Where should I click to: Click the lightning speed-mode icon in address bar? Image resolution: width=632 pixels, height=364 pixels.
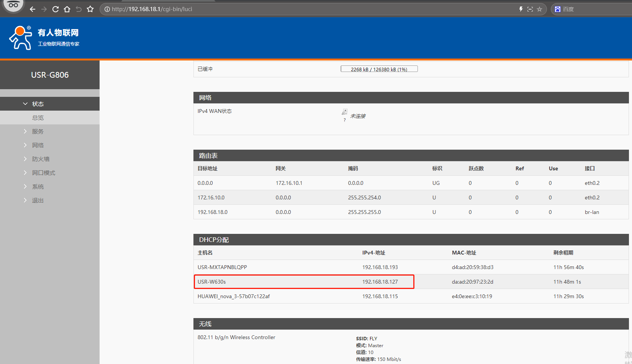pos(521,9)
